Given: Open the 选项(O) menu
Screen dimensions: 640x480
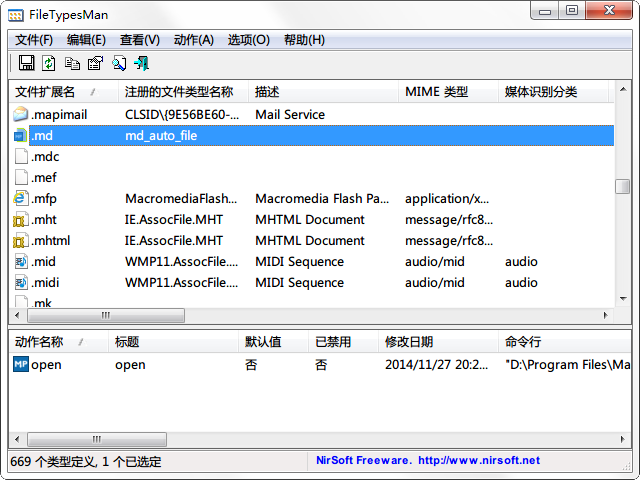Looking at the screenshot, I should click(x=248, y=40).
